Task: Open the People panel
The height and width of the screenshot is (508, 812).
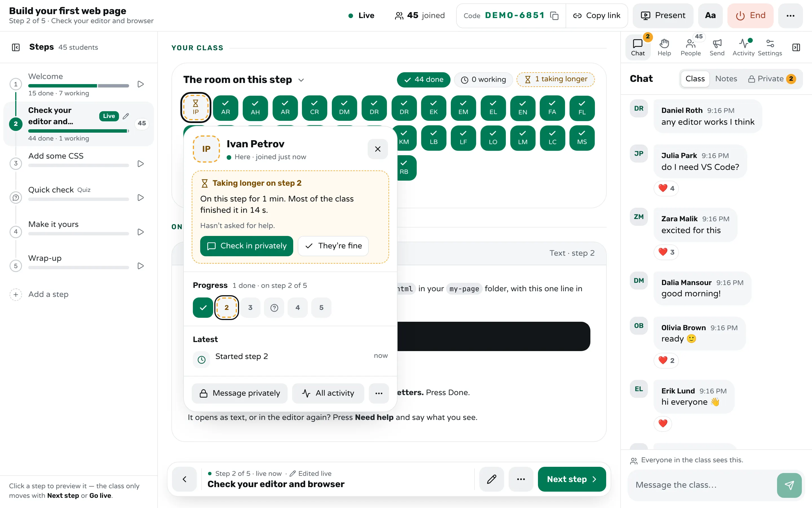Action: click(x=690, y=47)
